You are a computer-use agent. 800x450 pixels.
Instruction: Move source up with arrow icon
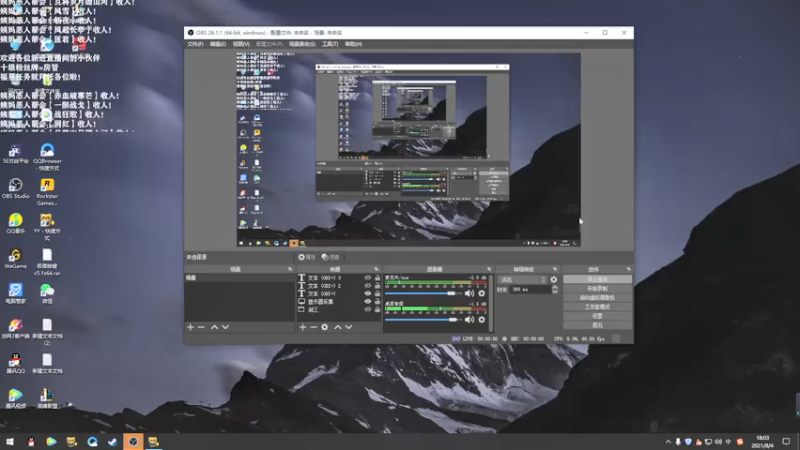point(338,327)
